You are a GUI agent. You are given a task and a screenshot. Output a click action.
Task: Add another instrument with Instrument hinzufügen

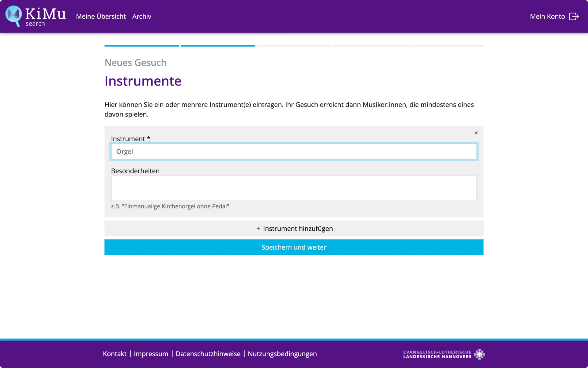pyautogui.click(x=294, y=228)
